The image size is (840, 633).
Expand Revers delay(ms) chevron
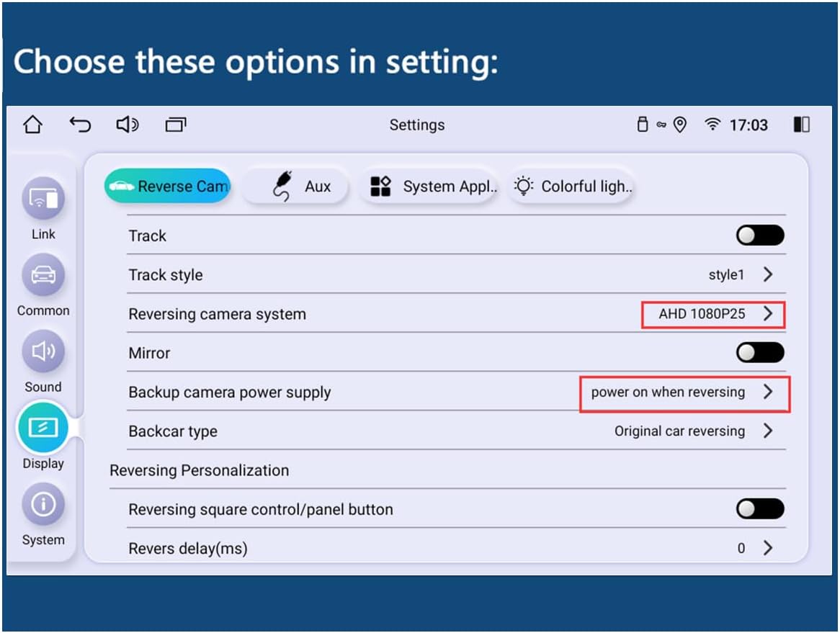coord(768,548)
